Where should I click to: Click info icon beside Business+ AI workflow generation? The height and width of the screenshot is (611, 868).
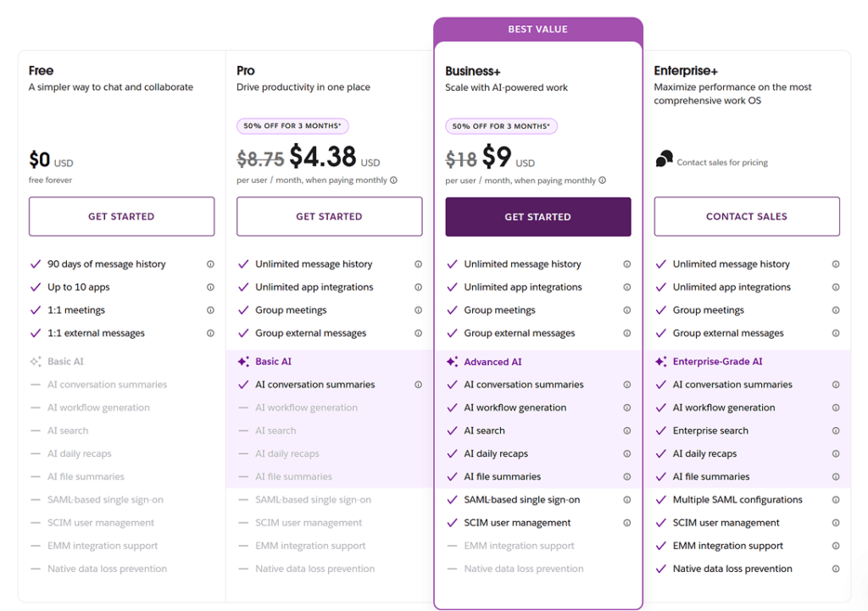[x=627, y=408]
